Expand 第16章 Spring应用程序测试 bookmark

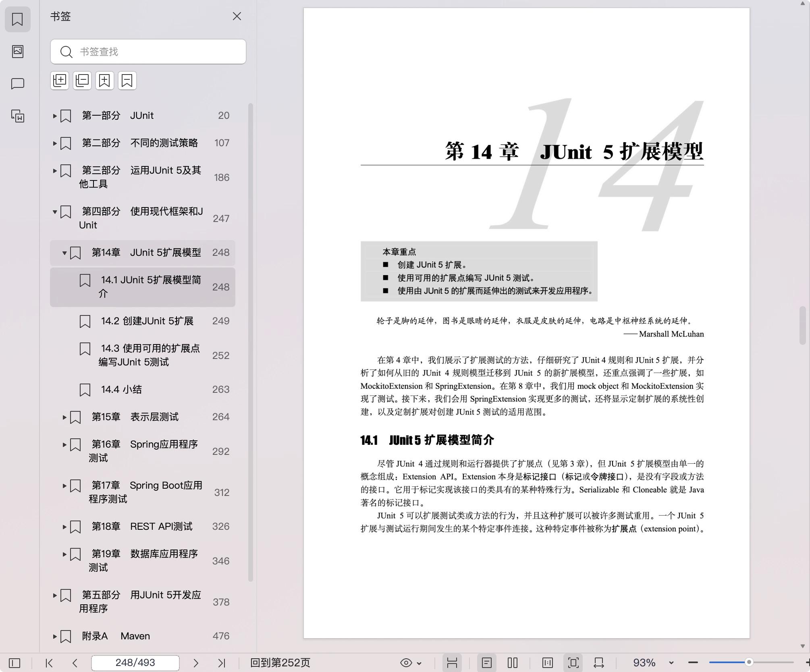pyautogui.click(x=64, y=445)
